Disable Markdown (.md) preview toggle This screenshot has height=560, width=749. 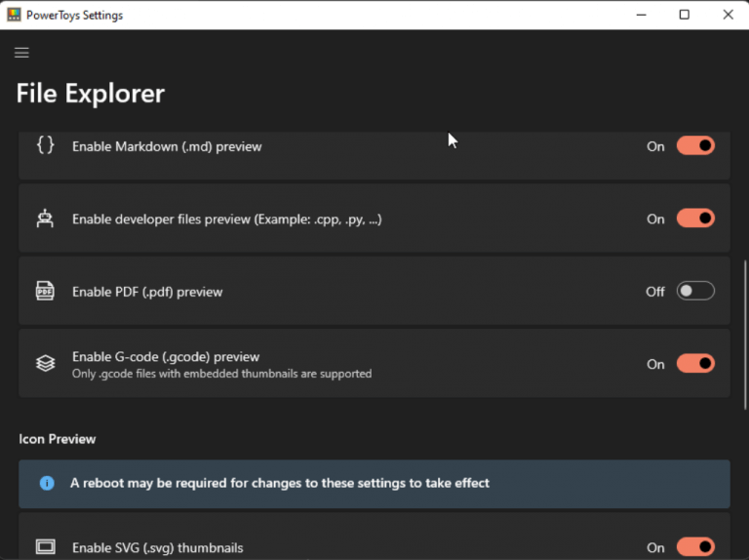click(695, 145)
